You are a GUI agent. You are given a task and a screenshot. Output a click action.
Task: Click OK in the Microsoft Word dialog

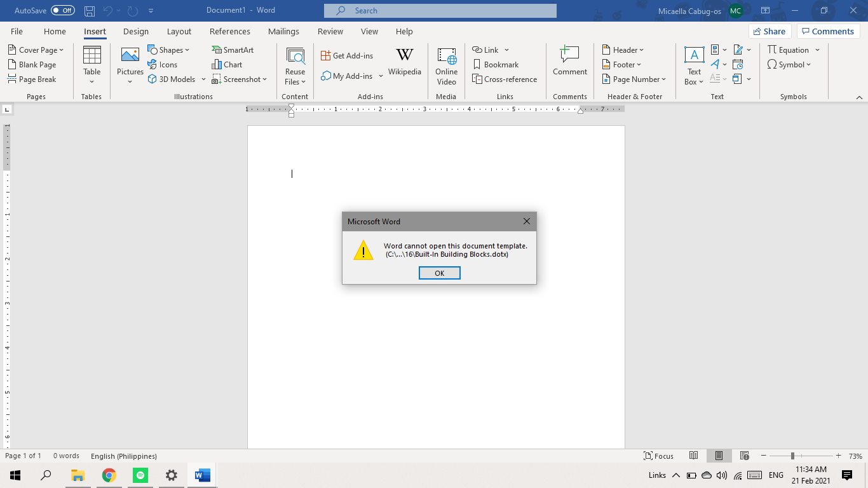pos(439,273)
